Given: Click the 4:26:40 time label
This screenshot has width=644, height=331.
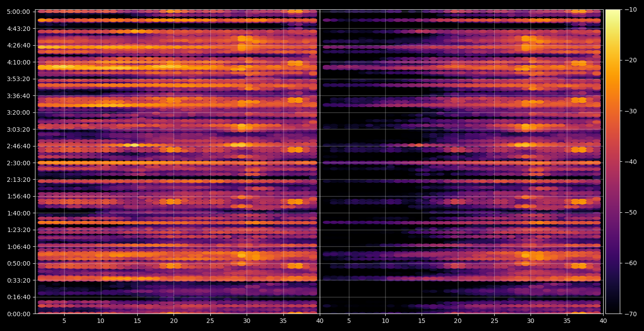Looking at the screenshot, I should pos(18,45).
